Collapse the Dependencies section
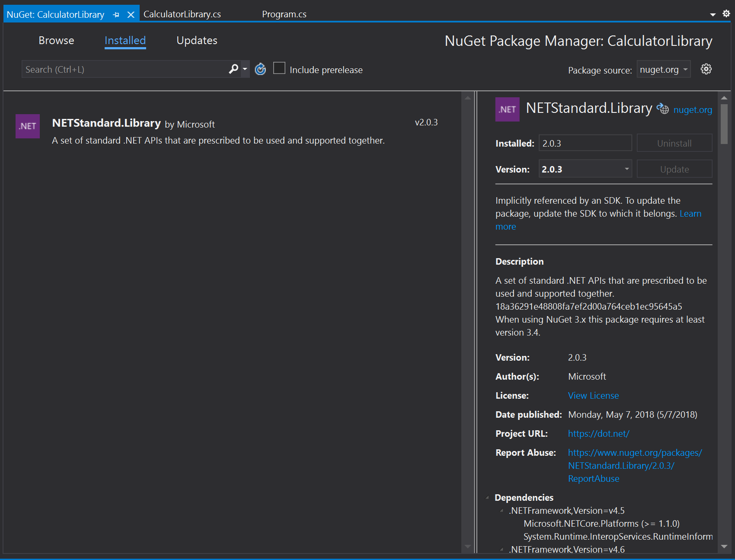735x560 pixels. [x=487, y=498]
